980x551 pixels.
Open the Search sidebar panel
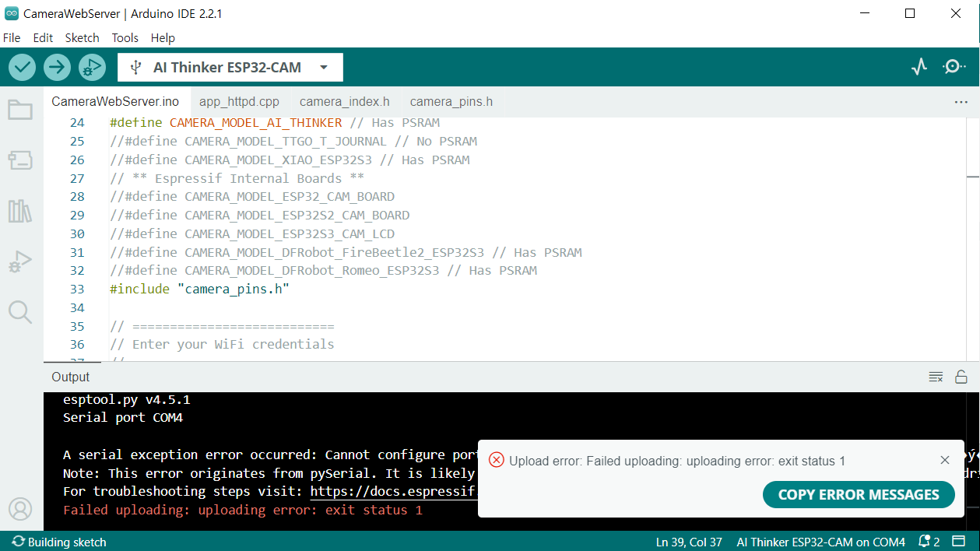click(20, 312)
